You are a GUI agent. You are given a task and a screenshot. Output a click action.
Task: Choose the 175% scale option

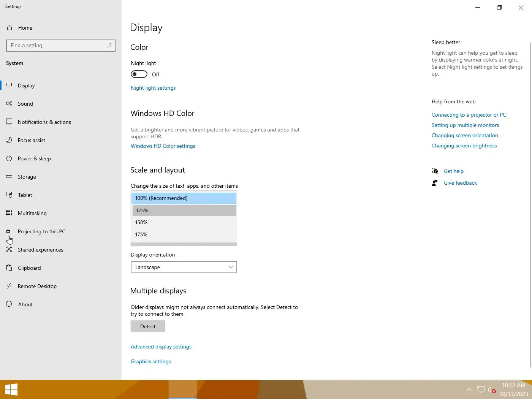pos(184,234)
